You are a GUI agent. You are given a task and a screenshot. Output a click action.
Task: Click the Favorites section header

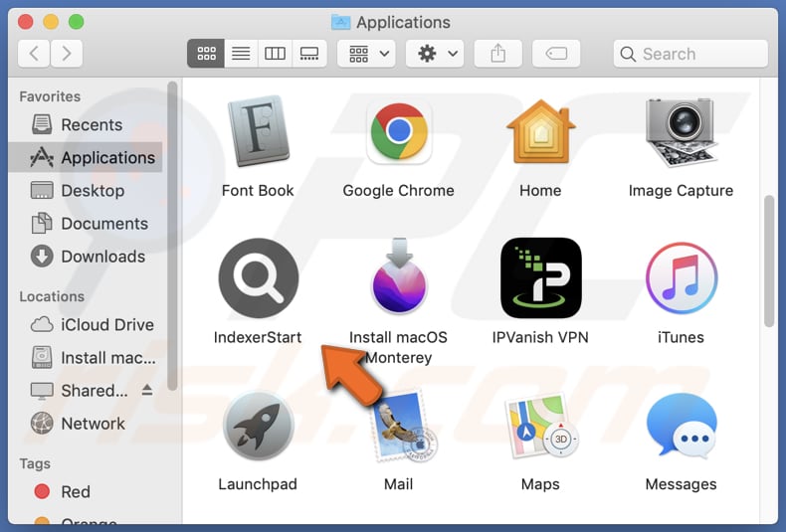(50, 96)
